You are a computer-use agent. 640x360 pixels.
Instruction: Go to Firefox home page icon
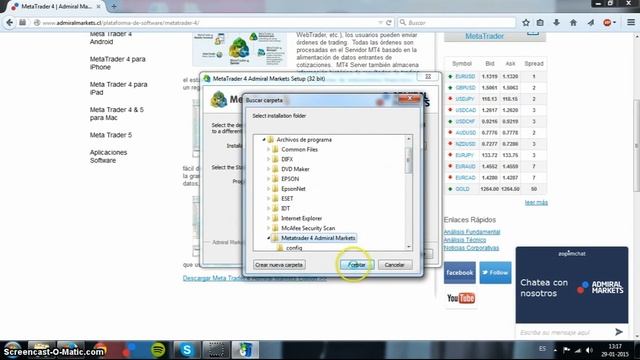(x=573, y=23)
